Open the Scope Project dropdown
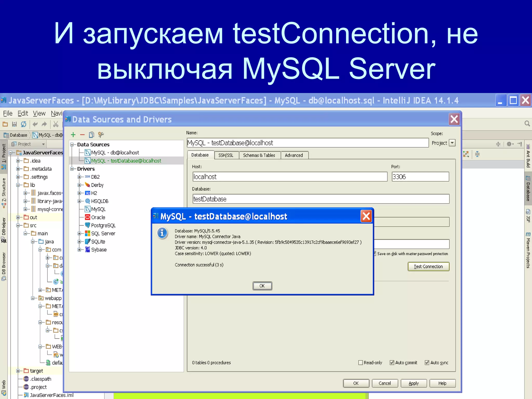Image resolution: width=532 pixels, height=399 pixels. [452, 143]
